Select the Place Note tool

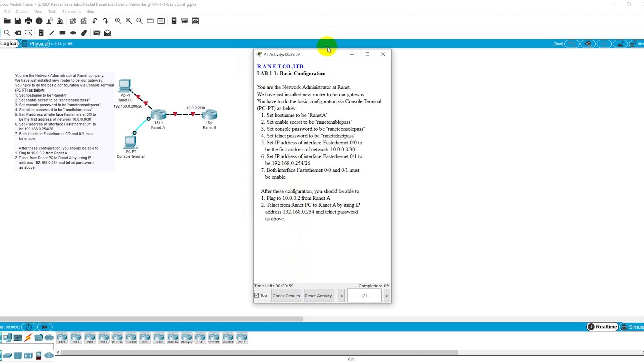41,33
